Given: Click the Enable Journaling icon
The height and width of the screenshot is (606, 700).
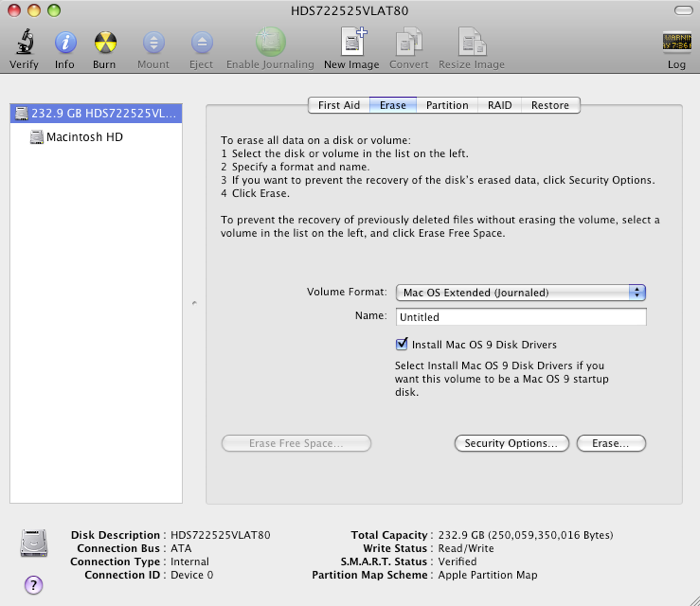Looking at the screenshot, I should (x=270, y=42).
